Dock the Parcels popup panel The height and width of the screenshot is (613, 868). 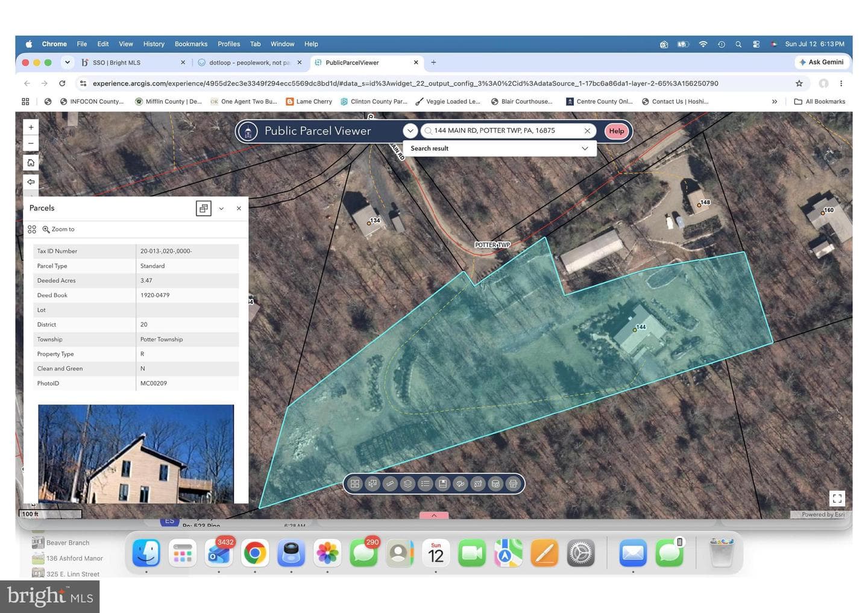pos(204,208)
